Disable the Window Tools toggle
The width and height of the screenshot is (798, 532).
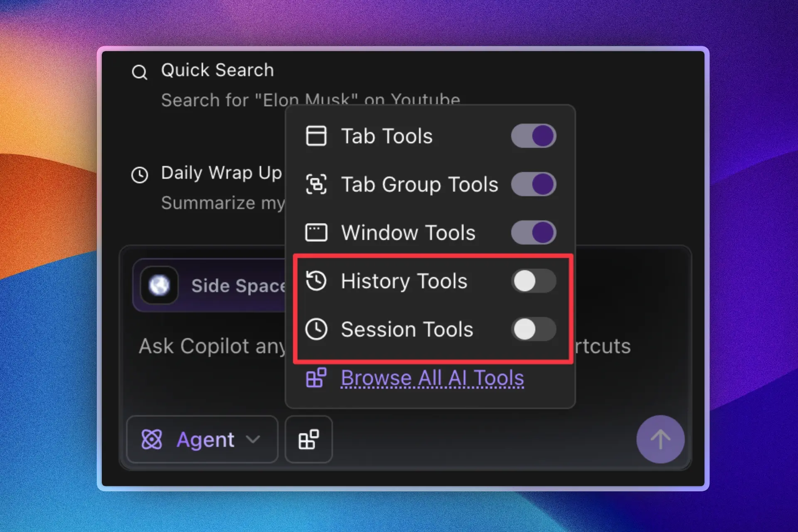pyautogui.click(x=533, y=232)
